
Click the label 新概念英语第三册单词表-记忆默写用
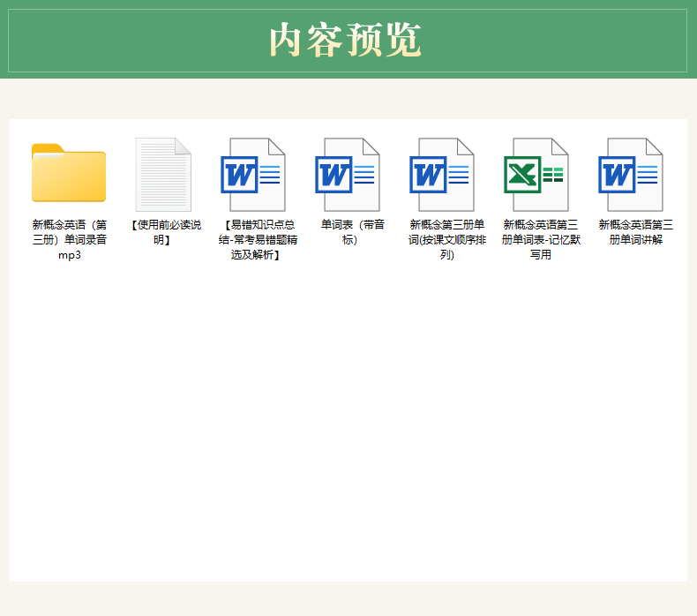click(x=541, y=240)
